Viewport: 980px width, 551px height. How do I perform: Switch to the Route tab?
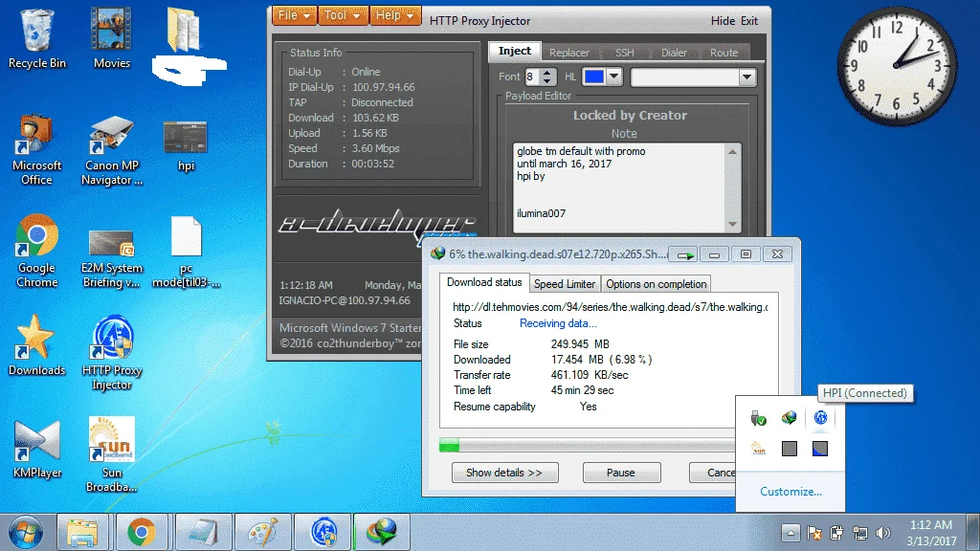pyautogui.click(x=724, y=53)
